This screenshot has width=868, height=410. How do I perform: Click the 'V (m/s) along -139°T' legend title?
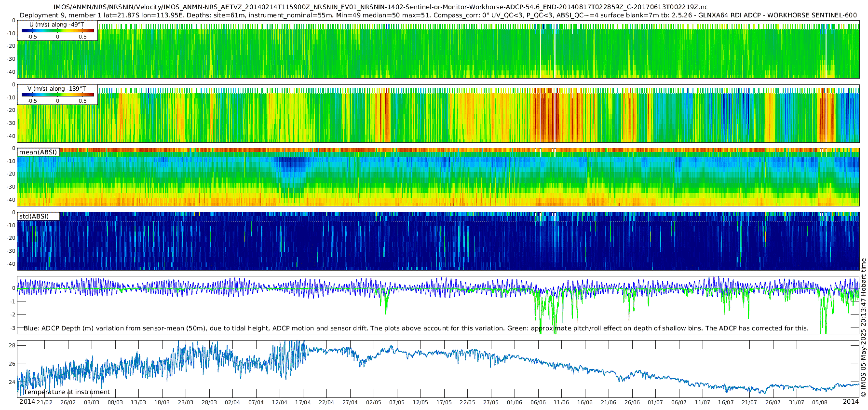click(56, 89)
